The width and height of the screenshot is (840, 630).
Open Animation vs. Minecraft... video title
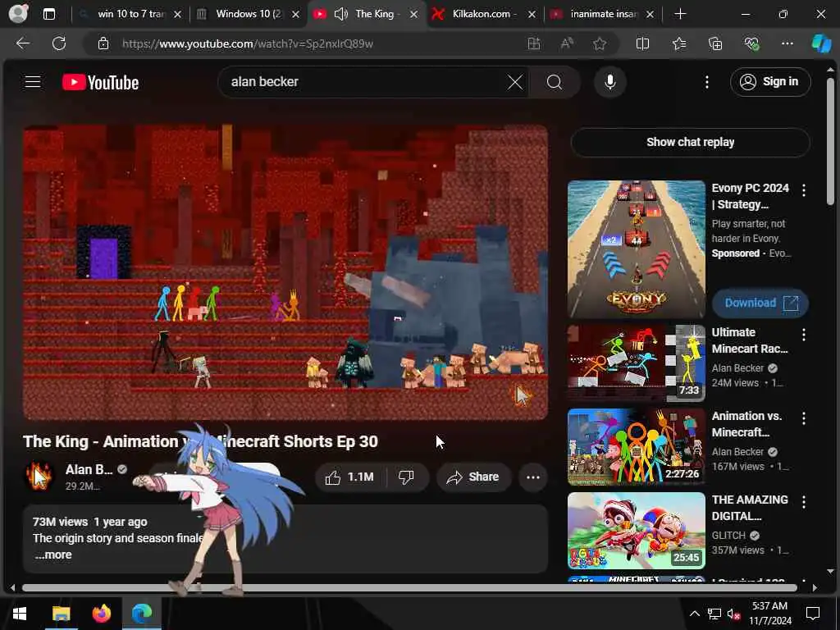tap(746, 424)
